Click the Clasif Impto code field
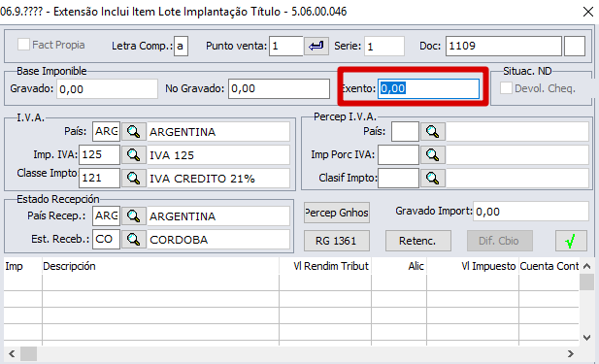Viewport: 599px width, 364px height. click(x=398, y=178)
